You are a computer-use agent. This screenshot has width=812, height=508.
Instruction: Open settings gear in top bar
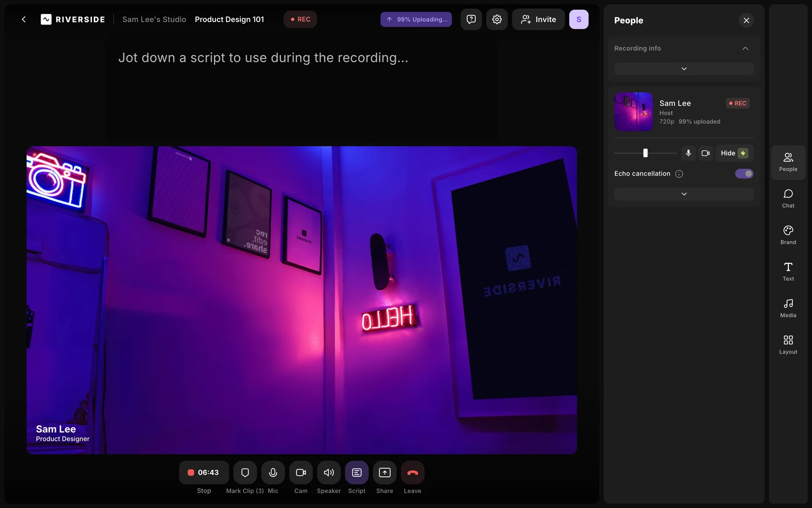pos(497,19)
